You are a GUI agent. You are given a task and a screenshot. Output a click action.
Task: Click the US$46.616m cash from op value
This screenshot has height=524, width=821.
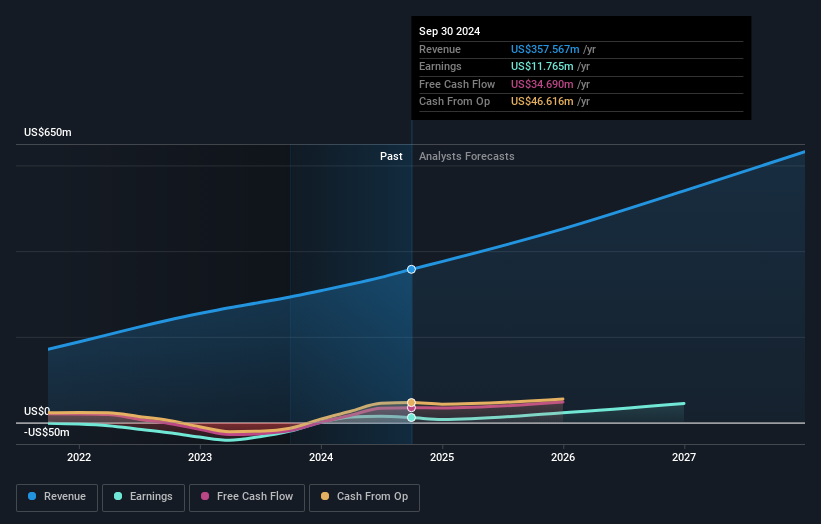pos(542,102)
